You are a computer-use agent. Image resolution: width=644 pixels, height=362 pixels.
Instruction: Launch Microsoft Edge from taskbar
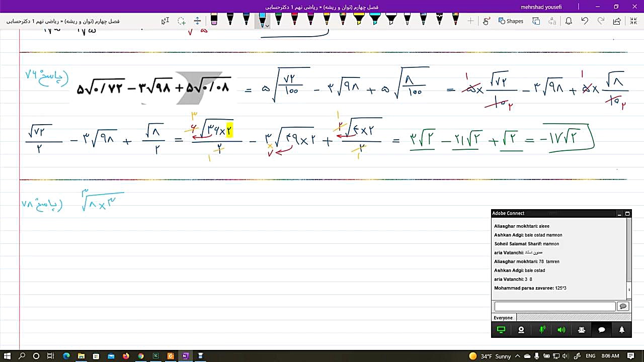(66, 356)
